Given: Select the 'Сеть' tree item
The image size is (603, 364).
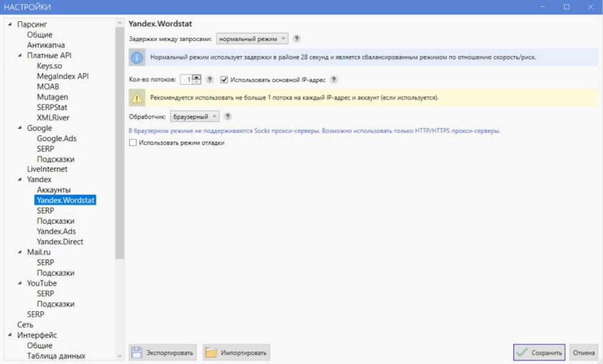Looking at the screenshot, I should click(x=25, y=325).
